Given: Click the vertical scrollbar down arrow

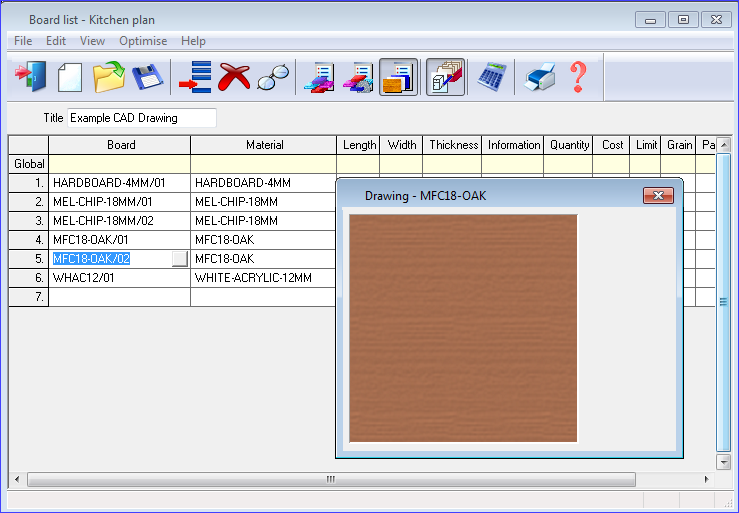Looking at the screenshot, I should (723, 462).
